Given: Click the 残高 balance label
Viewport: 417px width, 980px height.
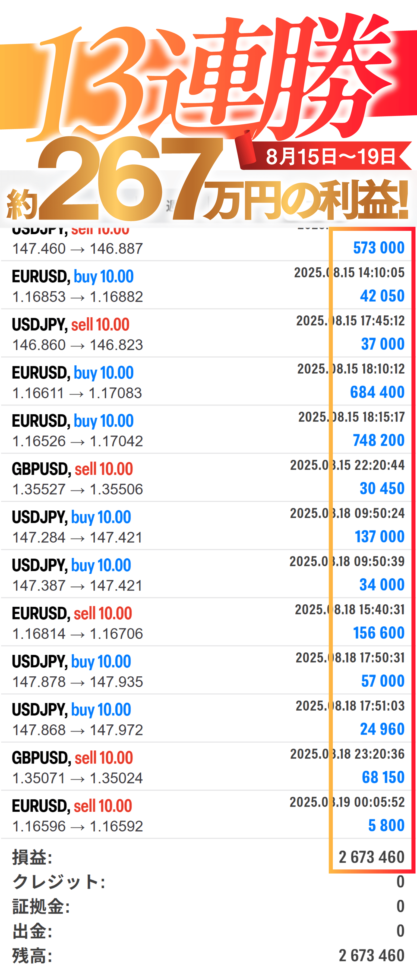Looking at the screenshot, I should [32, 956].
